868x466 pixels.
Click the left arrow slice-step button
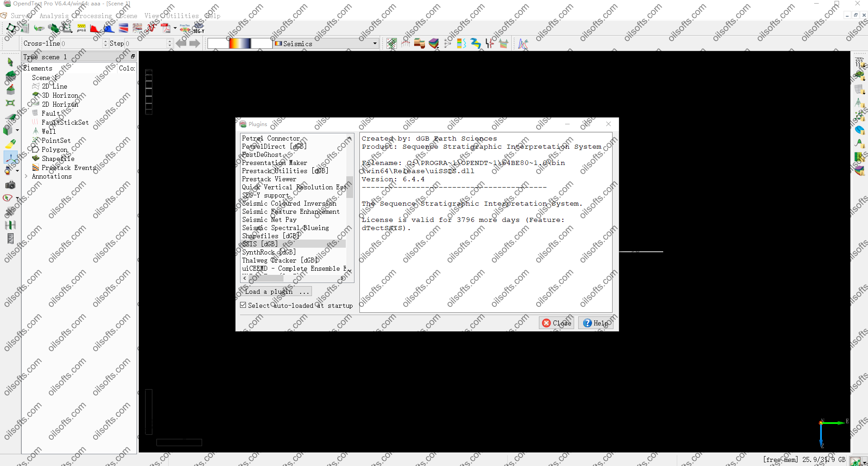[x=181, y=43]
